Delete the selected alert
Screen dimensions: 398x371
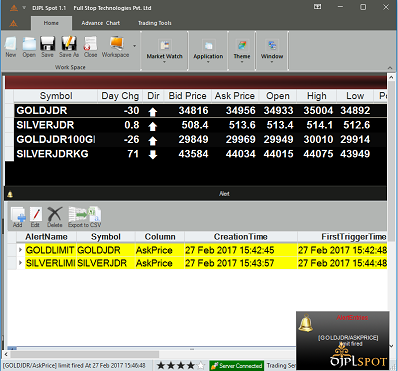pyautogui.click(x=55, y=217)
